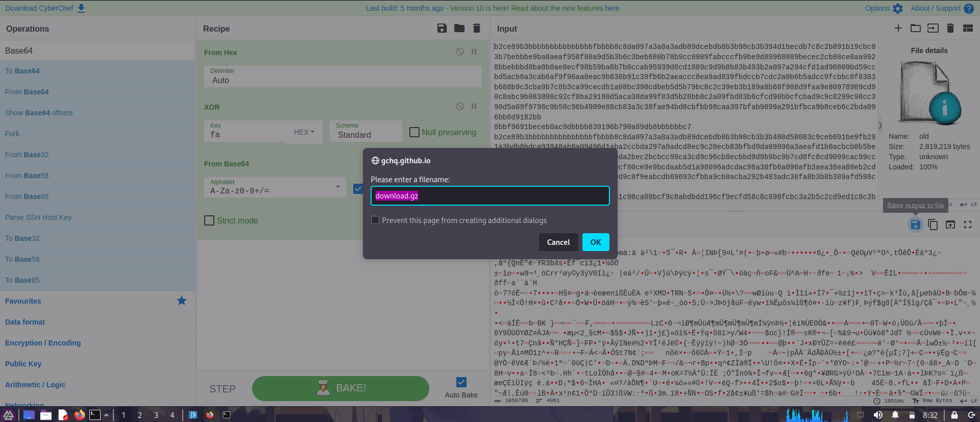Set a breakpoint on the XOR operation
The width and height of the screenshot is (980, 422).
pyautogui.click(x=474, y=106)
